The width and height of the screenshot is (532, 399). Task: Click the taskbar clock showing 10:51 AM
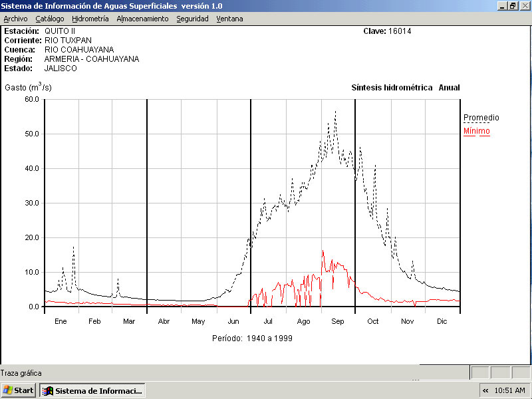click(510, 390)
